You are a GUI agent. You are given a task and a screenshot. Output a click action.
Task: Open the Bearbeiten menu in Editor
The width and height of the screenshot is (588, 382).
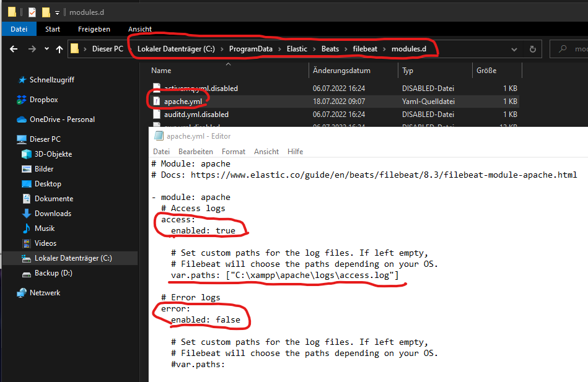195,152
